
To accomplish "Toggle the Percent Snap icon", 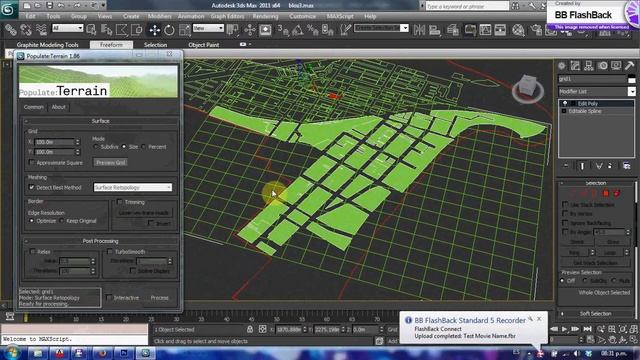I will click(313, 30).
